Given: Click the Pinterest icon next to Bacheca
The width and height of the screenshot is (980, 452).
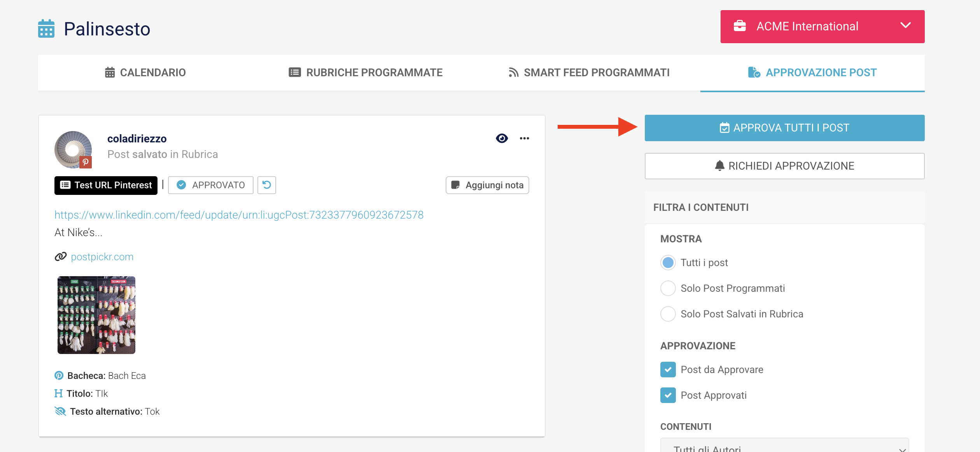Looking at the screenshot, I should click(x=59, y=375).
